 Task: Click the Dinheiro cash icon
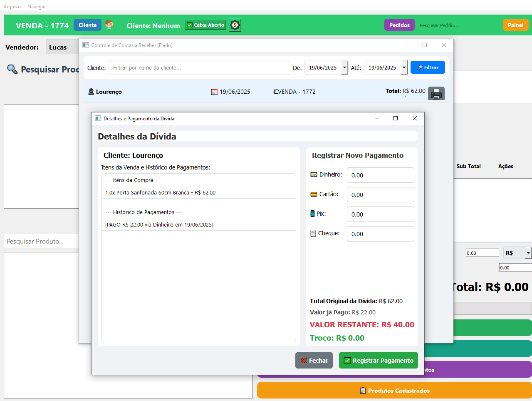(x=314, y=175)
